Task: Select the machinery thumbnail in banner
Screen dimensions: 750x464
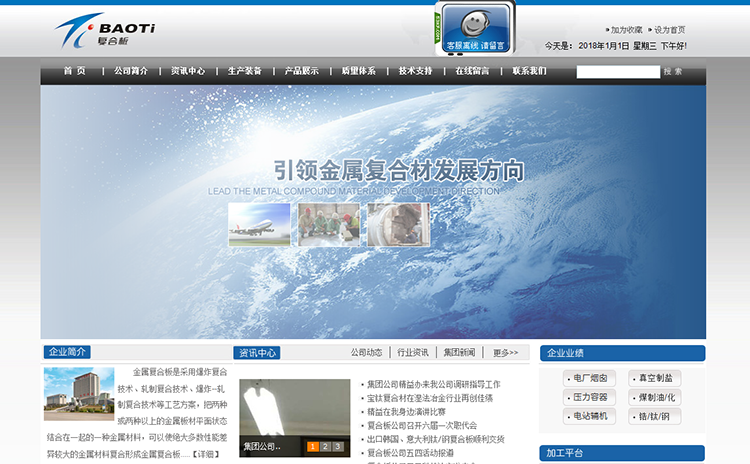Action: coord(398,224)
